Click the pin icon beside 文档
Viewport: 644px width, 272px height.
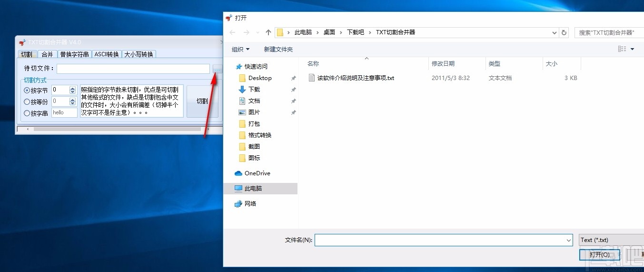click(293, 101)
